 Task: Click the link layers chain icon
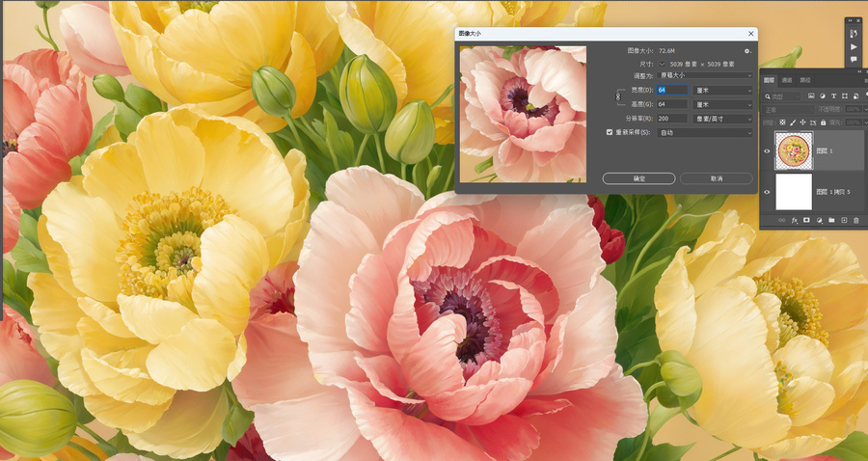[781, 220]
